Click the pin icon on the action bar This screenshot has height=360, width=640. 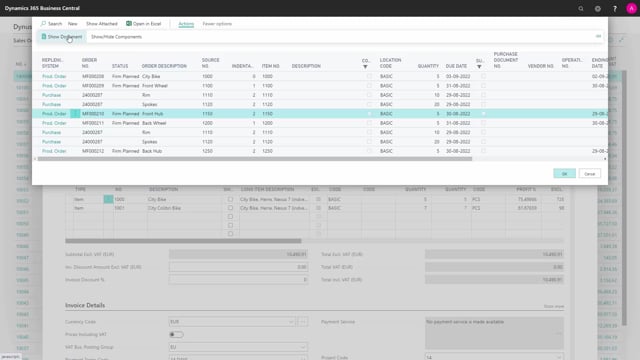pos(598,37)
